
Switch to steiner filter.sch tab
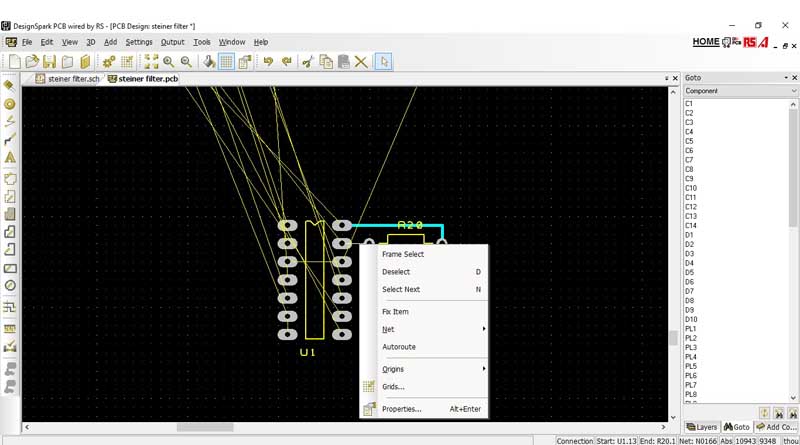(x=68, y=79)
